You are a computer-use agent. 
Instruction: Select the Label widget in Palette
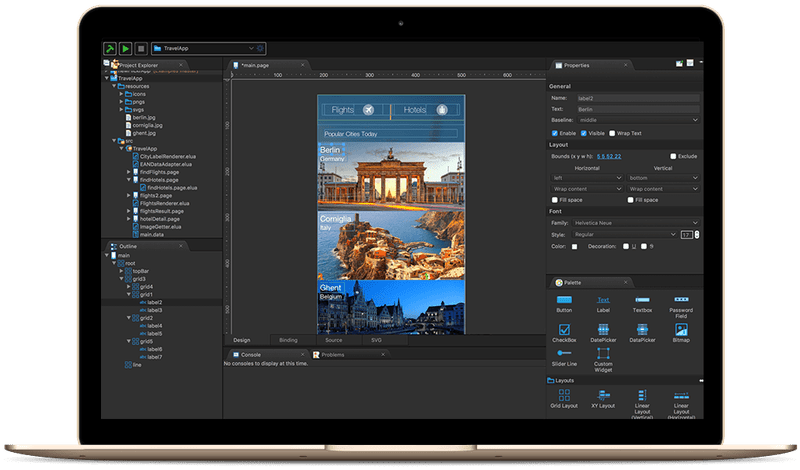(x=603, y=304)
